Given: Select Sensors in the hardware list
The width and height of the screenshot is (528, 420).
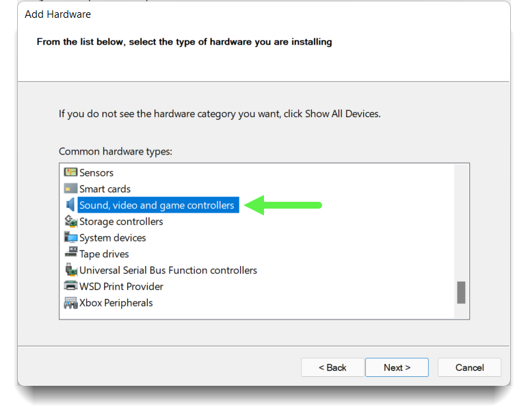Looking at the screenshot, I should coord(96,173).
